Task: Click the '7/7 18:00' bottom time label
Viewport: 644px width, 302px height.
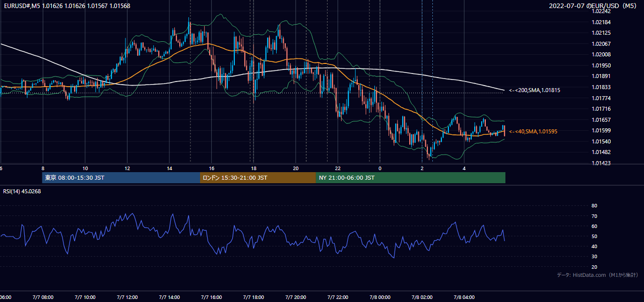Action: coord(253,297)
